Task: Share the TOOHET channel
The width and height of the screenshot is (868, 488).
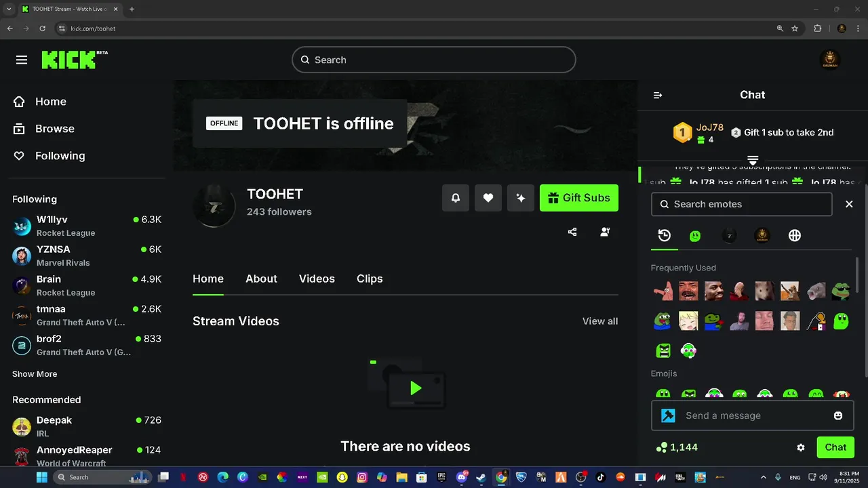Action: pos(572,232)
